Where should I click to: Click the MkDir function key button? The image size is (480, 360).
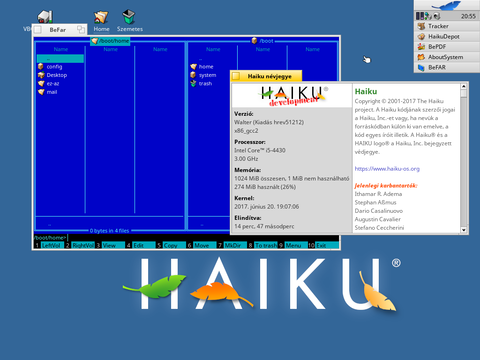point(235,245)
